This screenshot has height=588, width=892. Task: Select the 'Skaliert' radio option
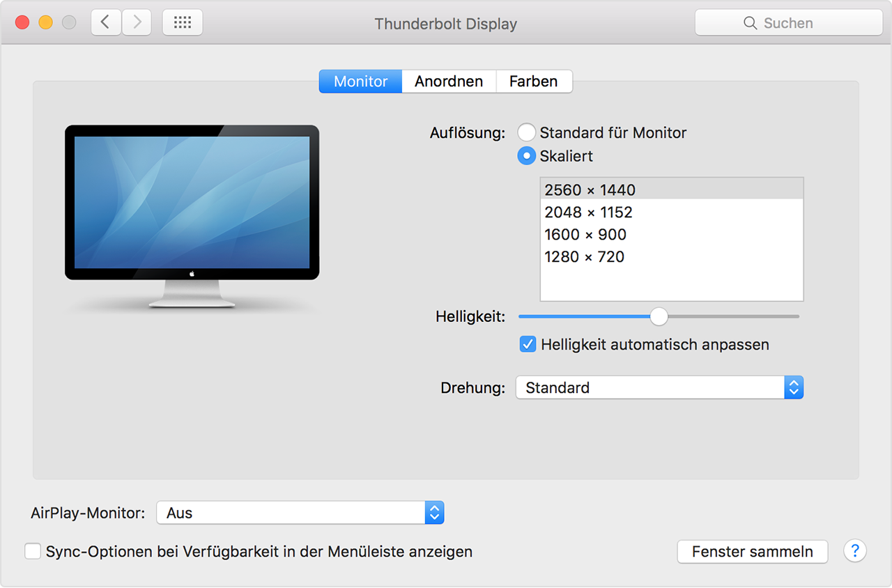pyautogui.click(x=527, y=156)
